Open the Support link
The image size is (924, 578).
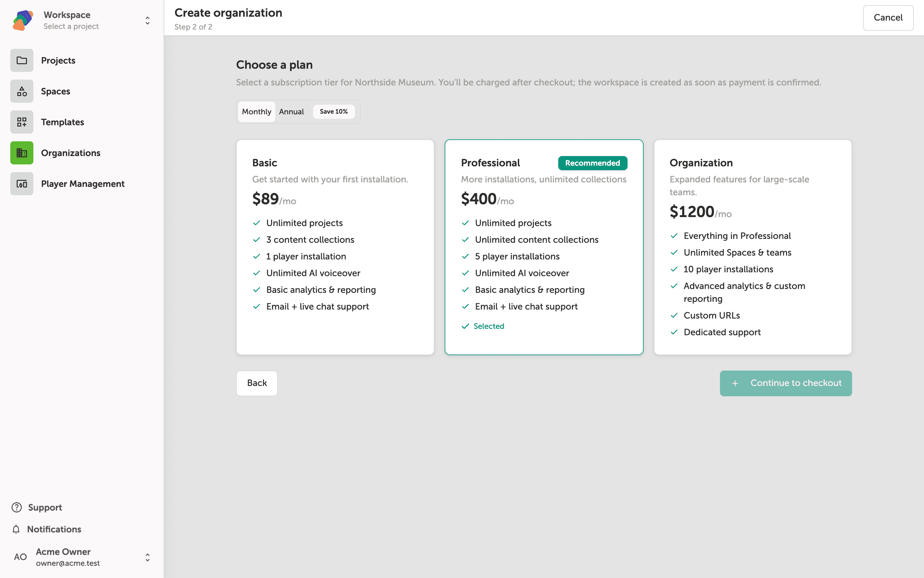[37, 507]
